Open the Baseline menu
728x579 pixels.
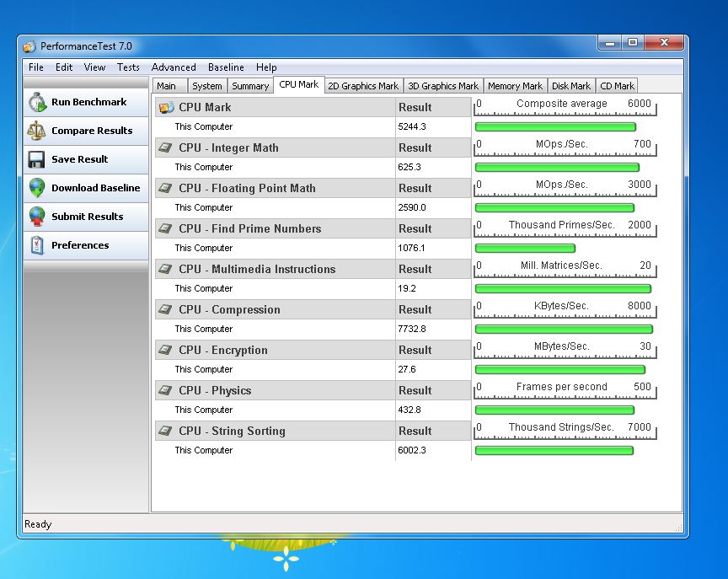(226, 67)
